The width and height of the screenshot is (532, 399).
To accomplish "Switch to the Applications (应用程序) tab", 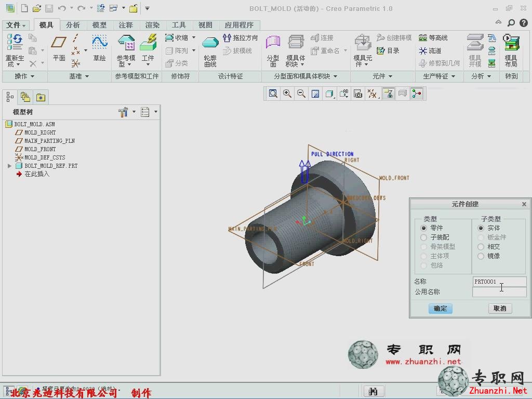I will pyautogui.click(x=239, y=25).
